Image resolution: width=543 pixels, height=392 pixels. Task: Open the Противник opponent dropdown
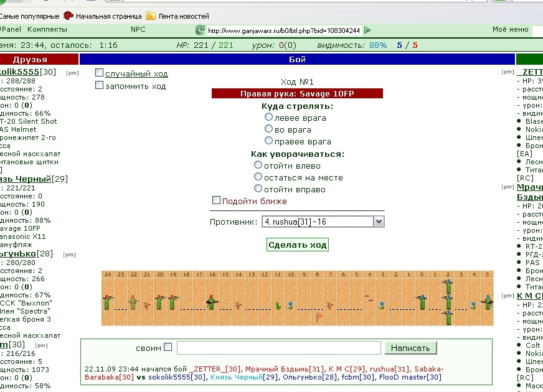click(x=323, y=222)
